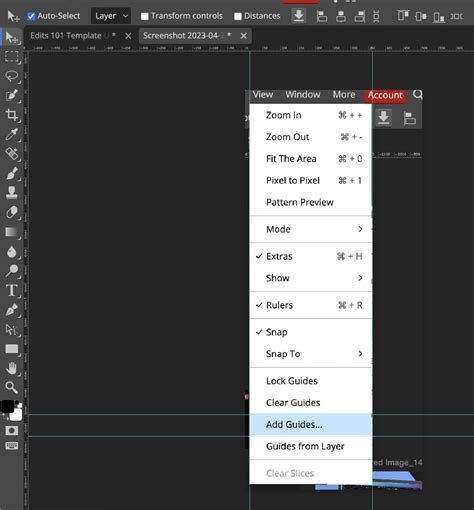
Task: Choose Zoom Out from View menu
Action: pyautogui.click(x=311, y=137)
